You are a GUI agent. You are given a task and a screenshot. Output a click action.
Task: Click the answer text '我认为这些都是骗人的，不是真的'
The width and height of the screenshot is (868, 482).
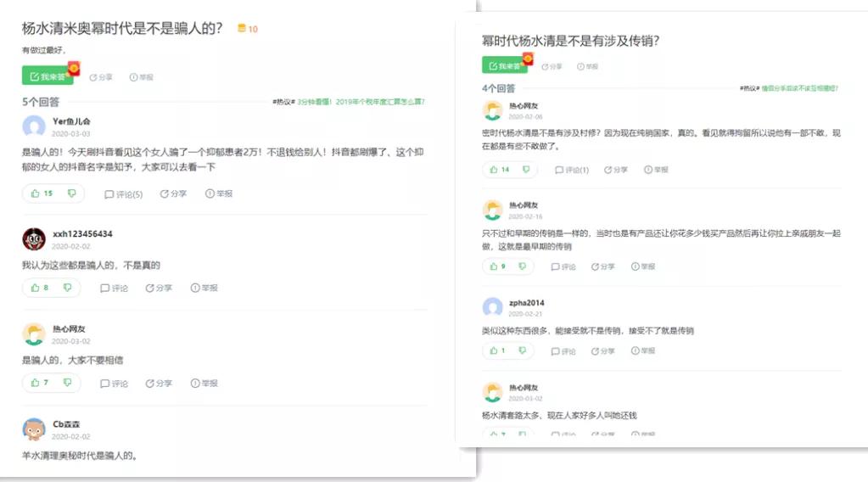pyautogui.click(x=91, y=266)
